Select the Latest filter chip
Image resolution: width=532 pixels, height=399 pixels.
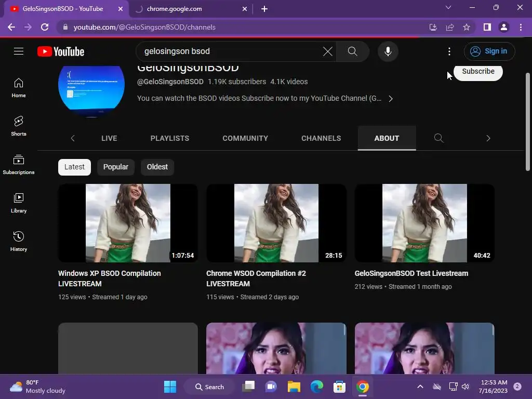point(74,167)
